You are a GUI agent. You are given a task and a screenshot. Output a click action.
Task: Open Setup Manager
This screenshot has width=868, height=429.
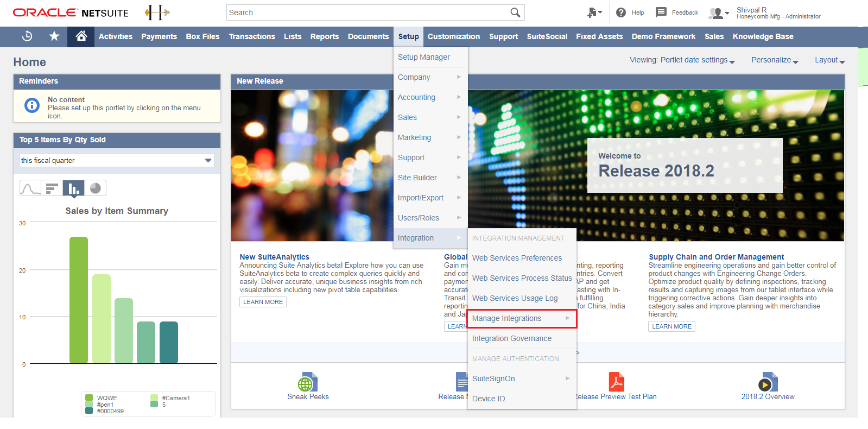click(424, 57)
